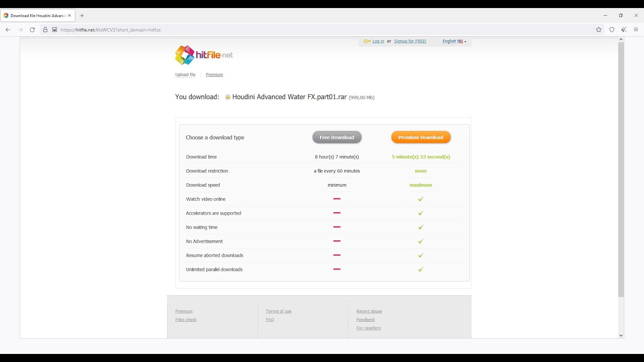Click the Premium checkmark for Accelerators are supported

pos(421,213)
